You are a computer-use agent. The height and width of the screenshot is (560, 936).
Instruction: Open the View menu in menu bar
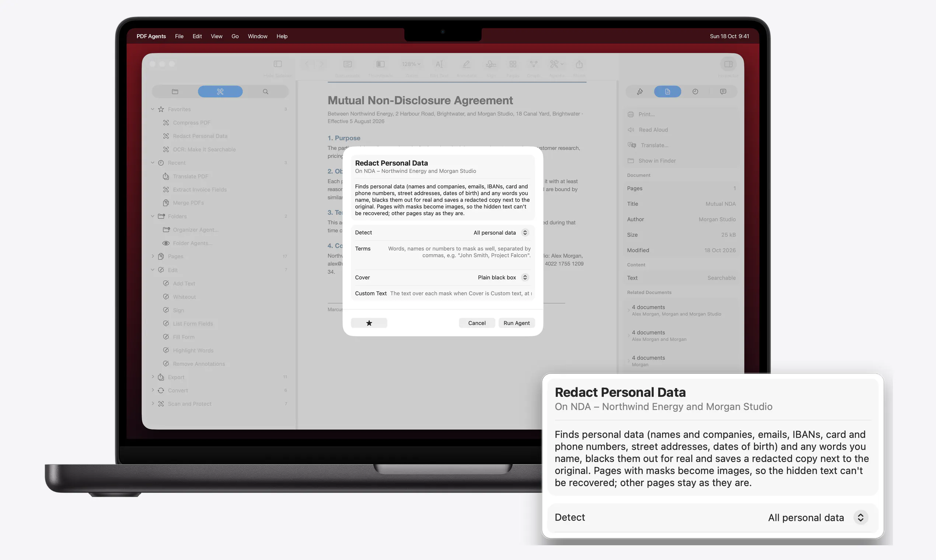coord(217,36)
